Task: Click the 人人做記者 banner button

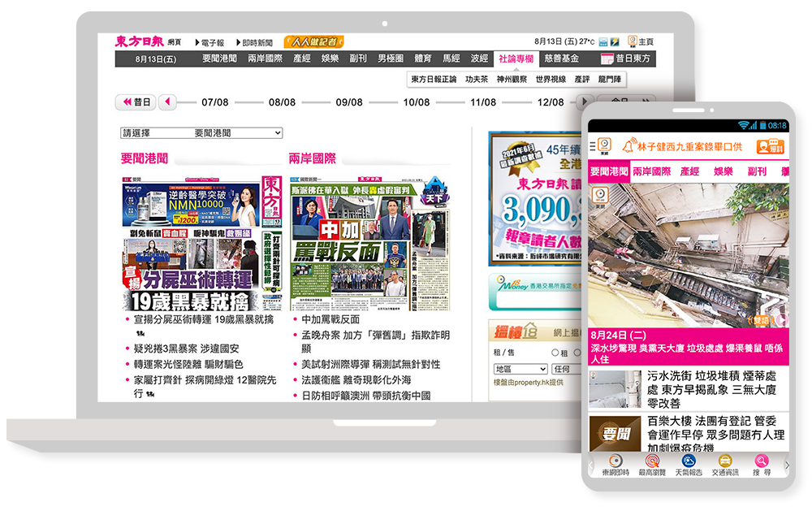Action: [314, 41]
